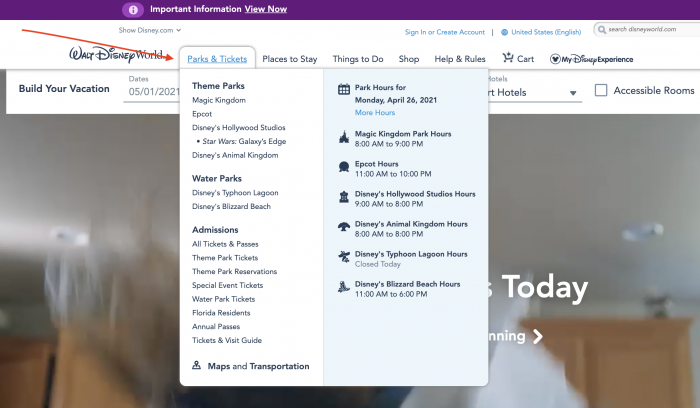Viewport: 700px width, 408px height.
Task: Click the Typhoon Lagoon icon
Action: pyautogui.click(x=344, y=257)
